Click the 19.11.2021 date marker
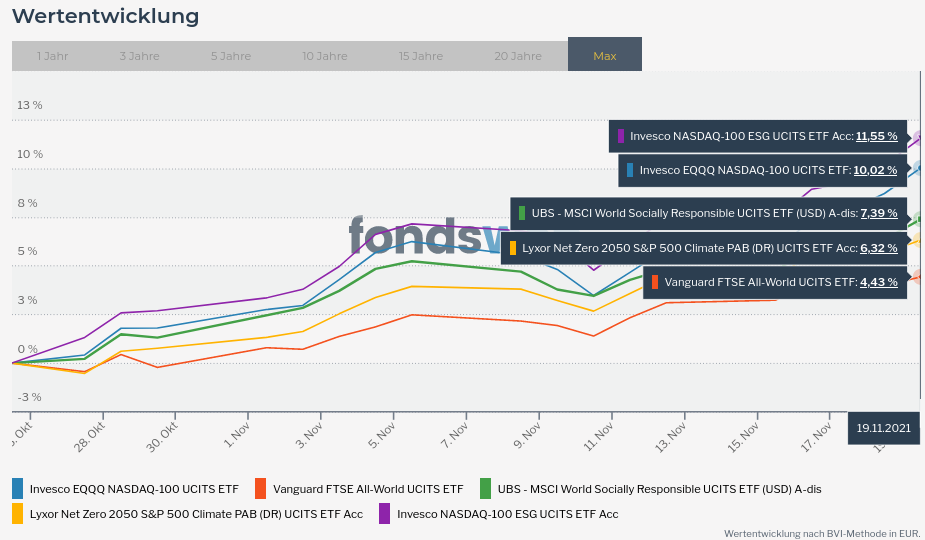This screenshot has height=540, width=925. [x=883, y=428]
